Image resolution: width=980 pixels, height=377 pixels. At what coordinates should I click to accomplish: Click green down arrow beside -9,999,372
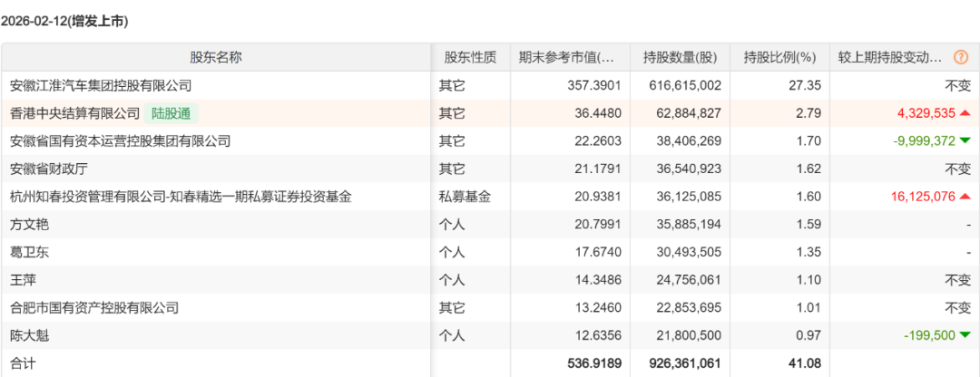tap(965, 141)
